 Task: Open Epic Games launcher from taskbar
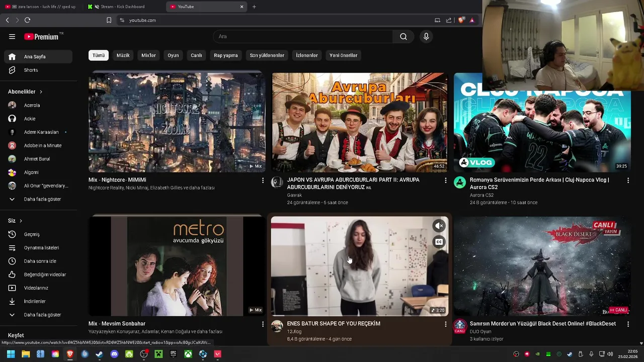point(173,354)
